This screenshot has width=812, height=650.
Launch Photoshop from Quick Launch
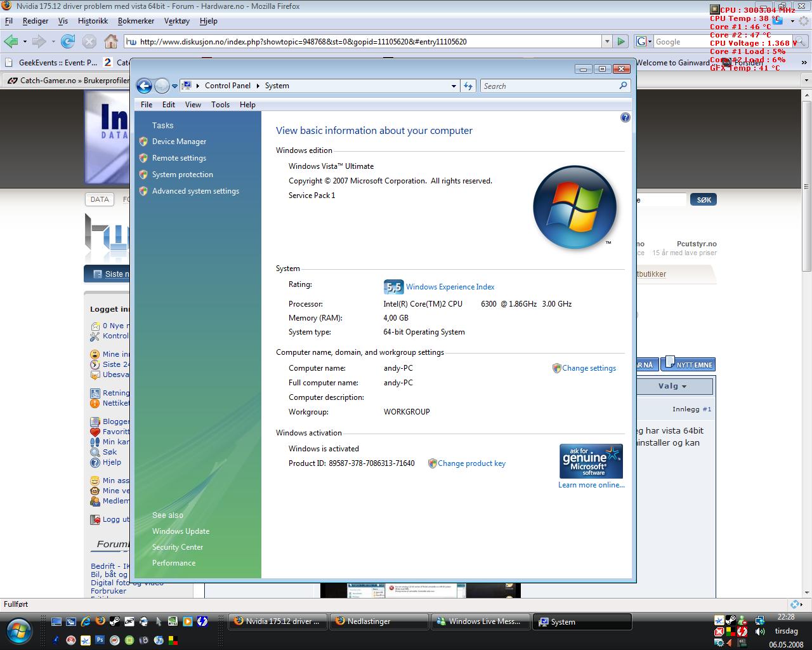(100, 640)
